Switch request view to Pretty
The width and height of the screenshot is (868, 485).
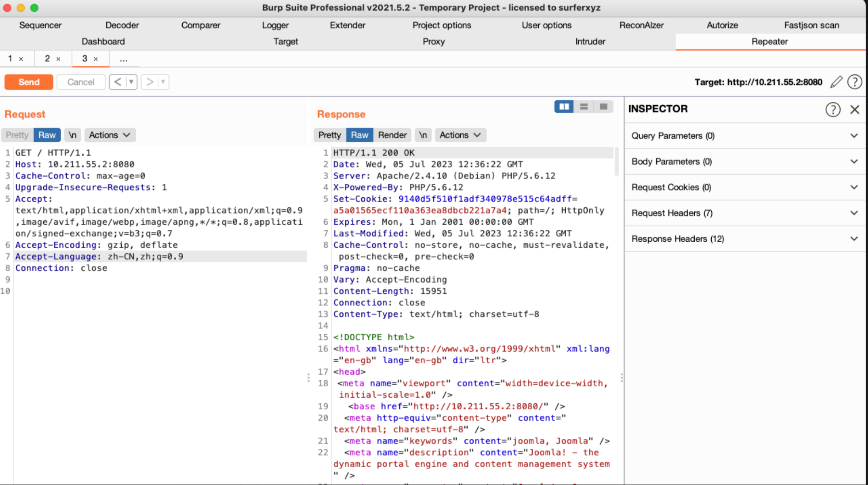pos(17,135)
